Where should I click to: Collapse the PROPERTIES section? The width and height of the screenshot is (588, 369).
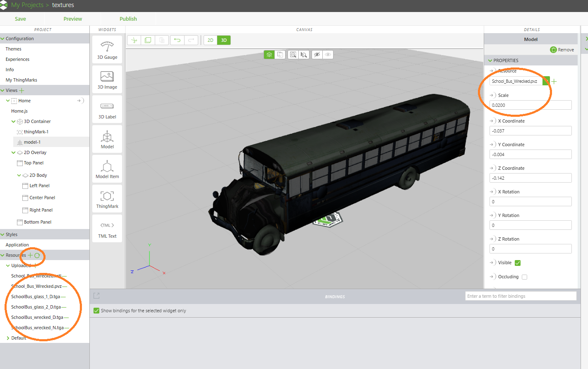490,60
